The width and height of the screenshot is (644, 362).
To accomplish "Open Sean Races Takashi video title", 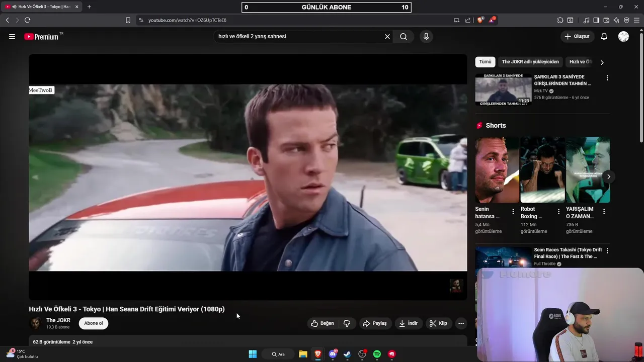I will coord(568,253).
